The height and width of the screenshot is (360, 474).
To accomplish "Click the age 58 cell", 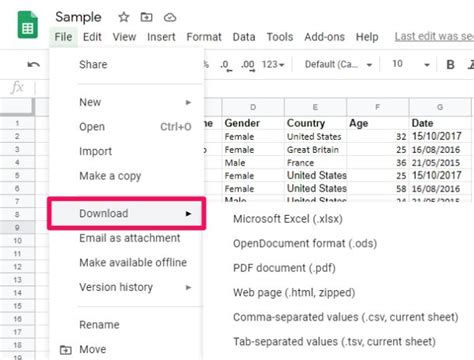I will coord(378,189).
